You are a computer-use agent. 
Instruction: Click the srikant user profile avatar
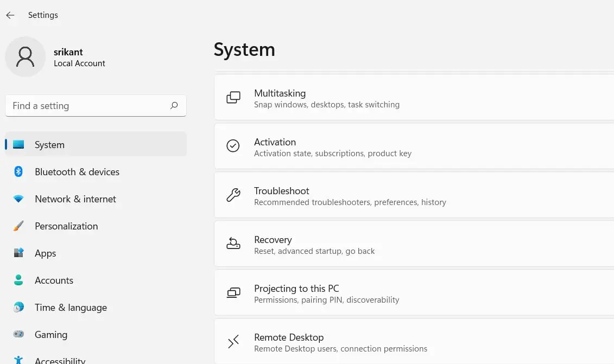pos(25,57)
